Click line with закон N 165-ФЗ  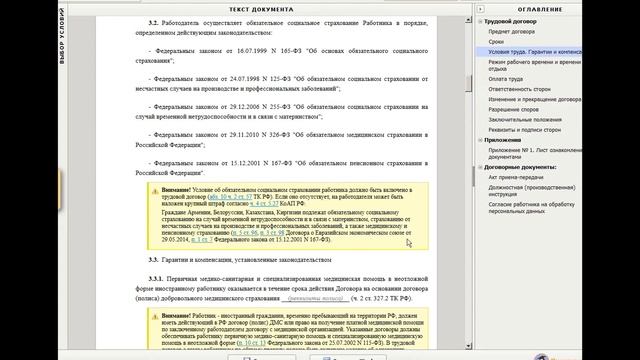282,56
